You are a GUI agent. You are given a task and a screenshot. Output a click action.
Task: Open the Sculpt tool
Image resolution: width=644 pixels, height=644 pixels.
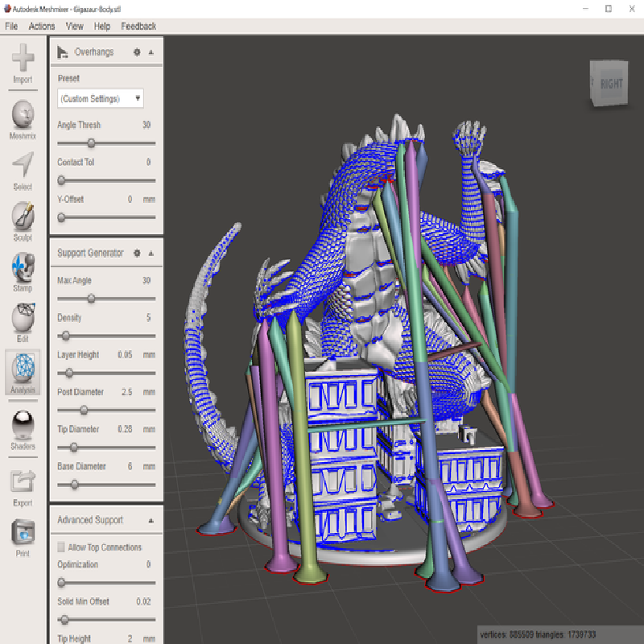(x=23, y=216)
